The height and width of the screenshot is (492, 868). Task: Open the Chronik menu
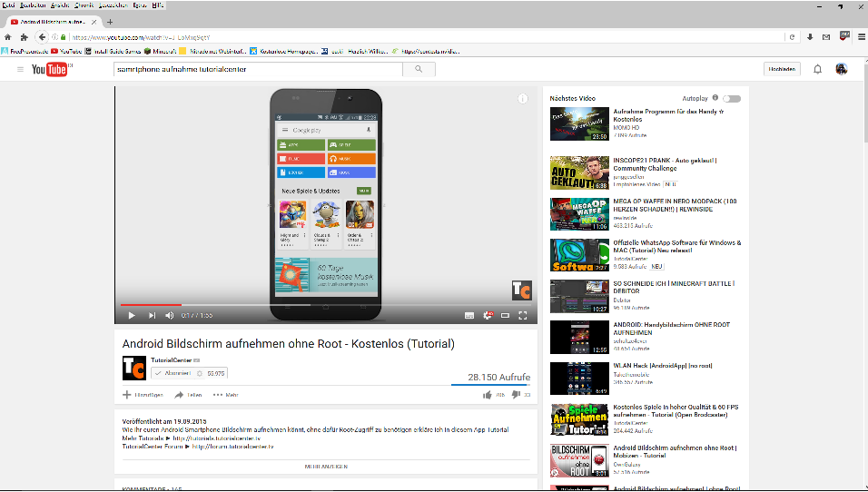tap(84, 5)
